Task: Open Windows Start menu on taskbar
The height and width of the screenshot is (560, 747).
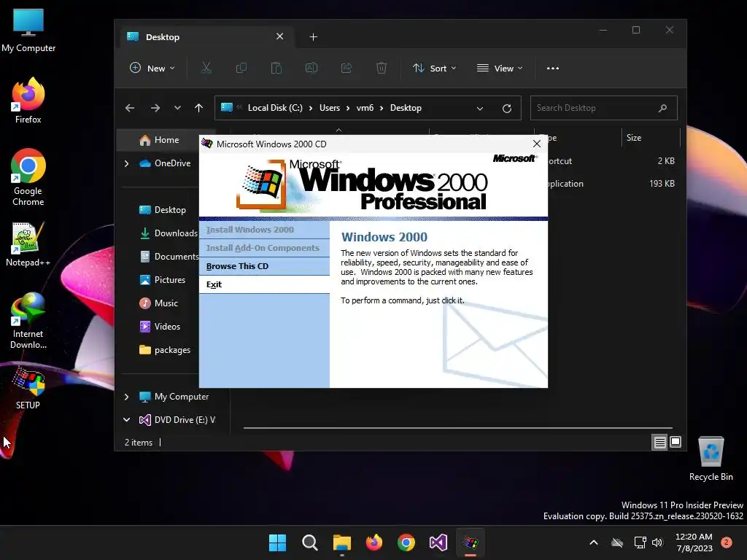Action: coord(277,542)
